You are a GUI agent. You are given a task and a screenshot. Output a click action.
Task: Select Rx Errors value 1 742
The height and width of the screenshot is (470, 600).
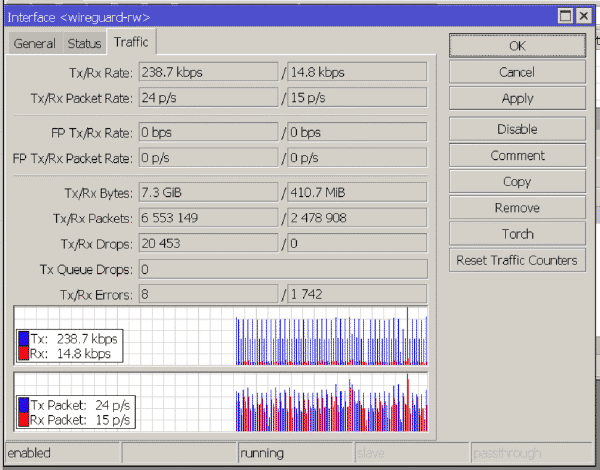tap(357, 295)
